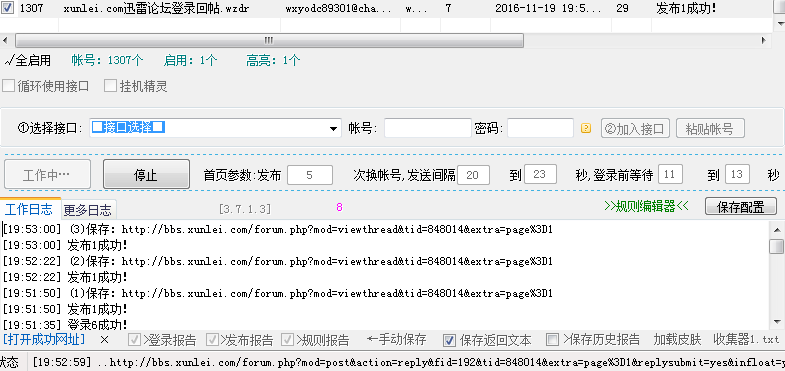Click the login wait field showing 13
785x371 pixels.
tap(737, 175)
